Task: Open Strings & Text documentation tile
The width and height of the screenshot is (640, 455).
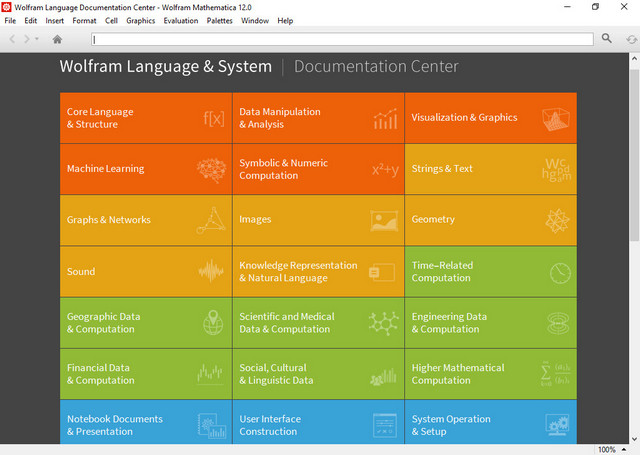Action: click(442, 169)
